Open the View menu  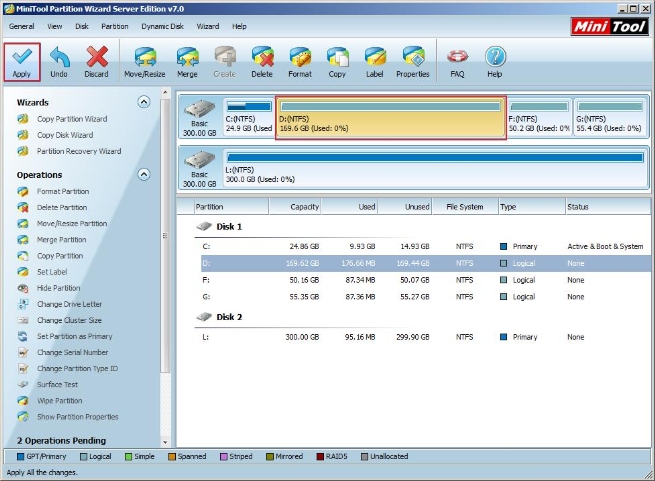(x=55, y=26)
